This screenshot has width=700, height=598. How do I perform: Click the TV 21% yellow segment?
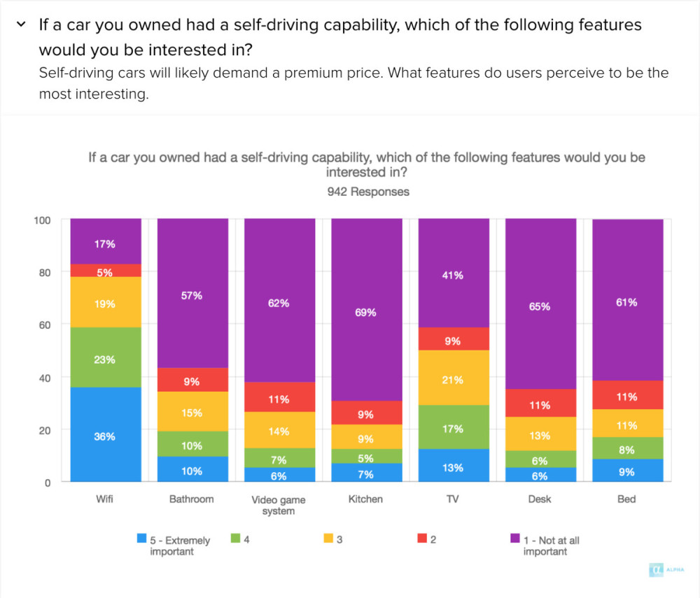[x=454, y=378]
